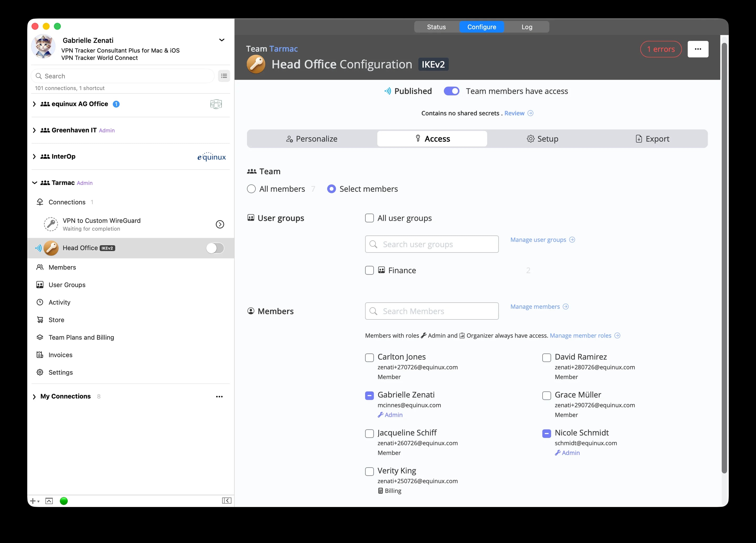Click the collapse sidebar icon at bottom

(227, 501)
